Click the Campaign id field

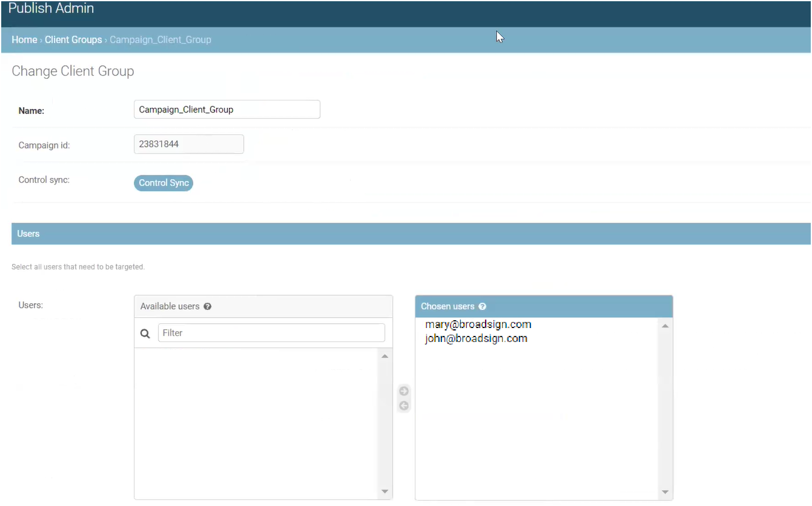pos(189,144)
